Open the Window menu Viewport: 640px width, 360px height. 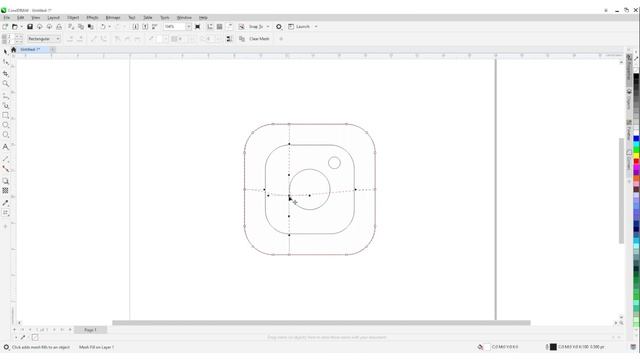tap(184, 18)
